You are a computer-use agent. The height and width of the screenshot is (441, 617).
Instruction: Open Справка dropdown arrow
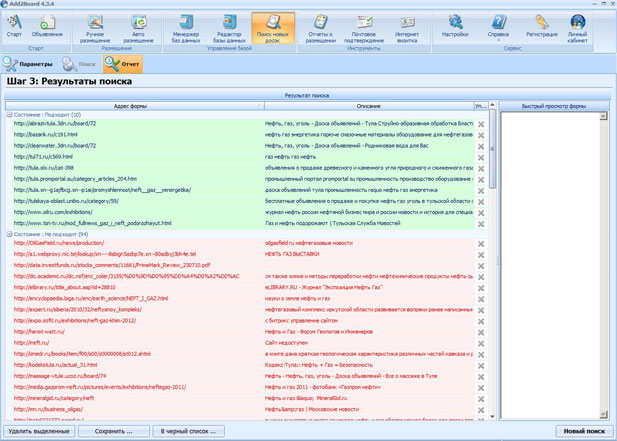[498, 40]
